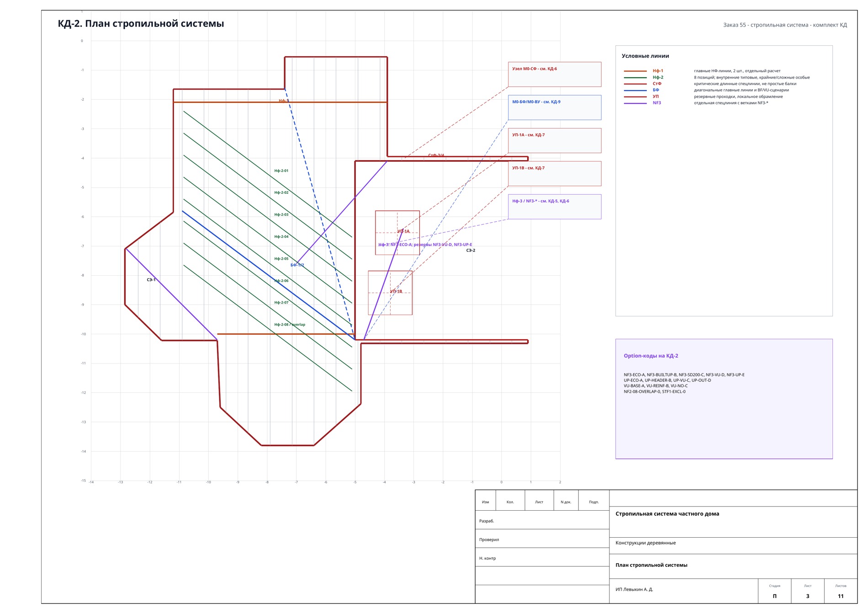Click the Нф-3 / NF3-* callout box
868x614 pixels.
(555, 207)
